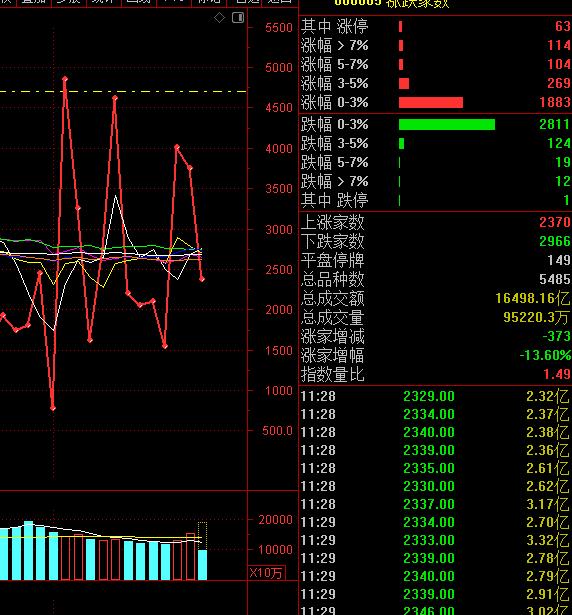Image resolution: width=572 pixels, height=615 pixels.
Task: Select the 跌幅 > 7% row label
Action: tap(335, 181)
